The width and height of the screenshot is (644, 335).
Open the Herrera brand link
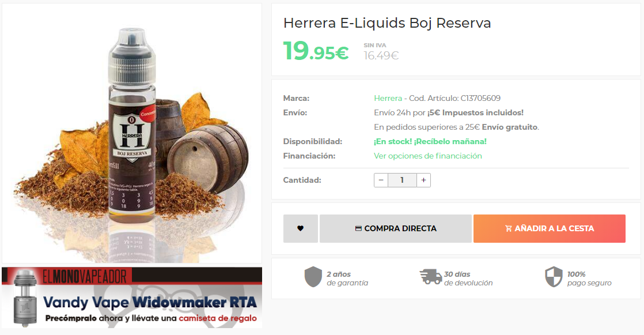(388, 98)
